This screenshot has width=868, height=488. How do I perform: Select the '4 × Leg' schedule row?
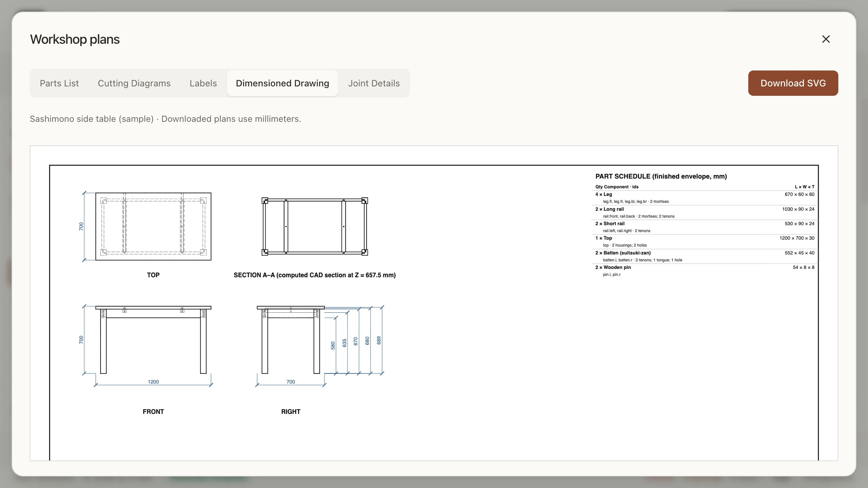[705, 198]
